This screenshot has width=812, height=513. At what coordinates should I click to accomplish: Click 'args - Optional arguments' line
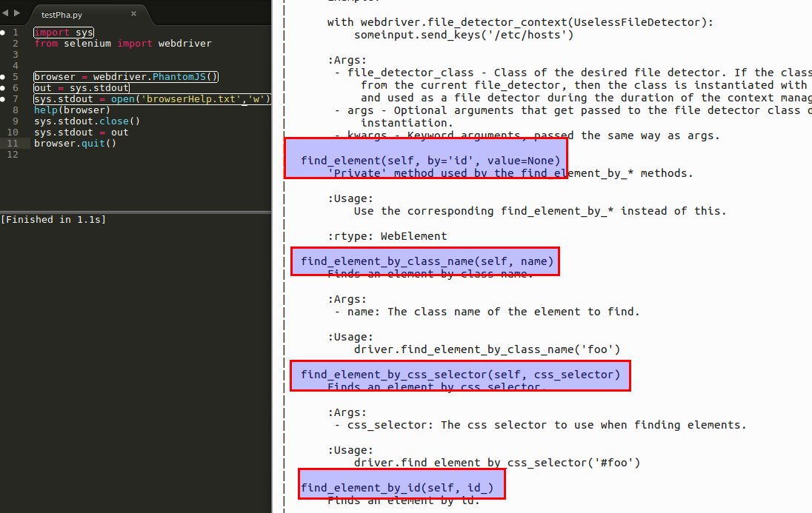click(573, 110)
